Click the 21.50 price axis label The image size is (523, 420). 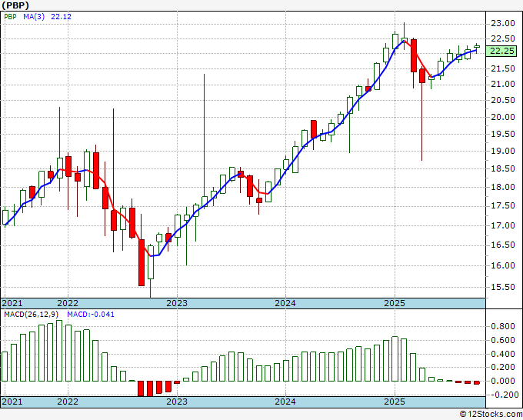click(x=503, y=69)
